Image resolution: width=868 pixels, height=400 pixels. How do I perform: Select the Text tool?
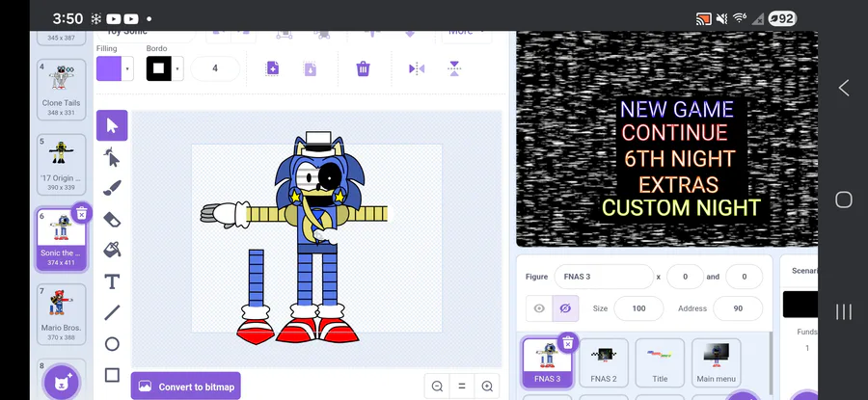click(112, 281)
